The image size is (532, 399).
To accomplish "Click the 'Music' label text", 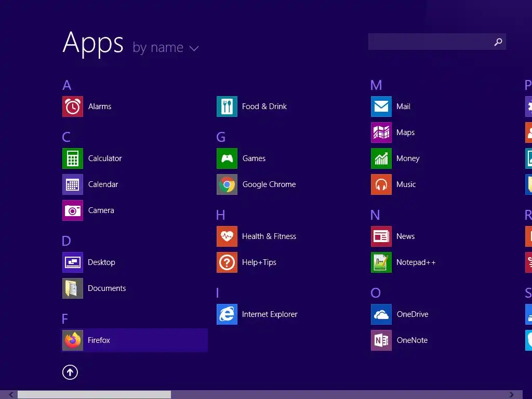I will point(406,184).
